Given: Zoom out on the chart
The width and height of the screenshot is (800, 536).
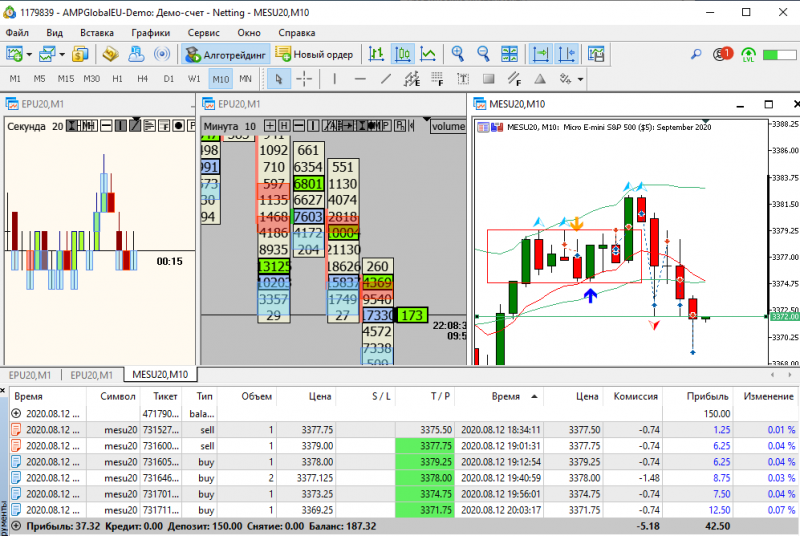Looking at the screenshot, I should point(483,54).
